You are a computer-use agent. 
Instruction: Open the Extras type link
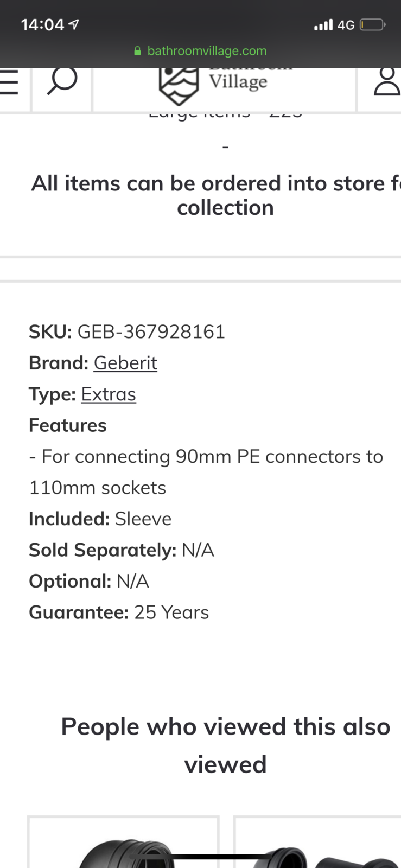point(109,394)
